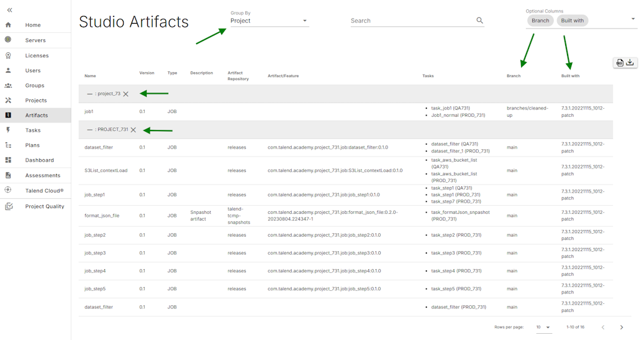Collapse the sidebar with double chevron icon
This screenshot has height=340, width=644.
pyautogui.click(x=9, y=10)
